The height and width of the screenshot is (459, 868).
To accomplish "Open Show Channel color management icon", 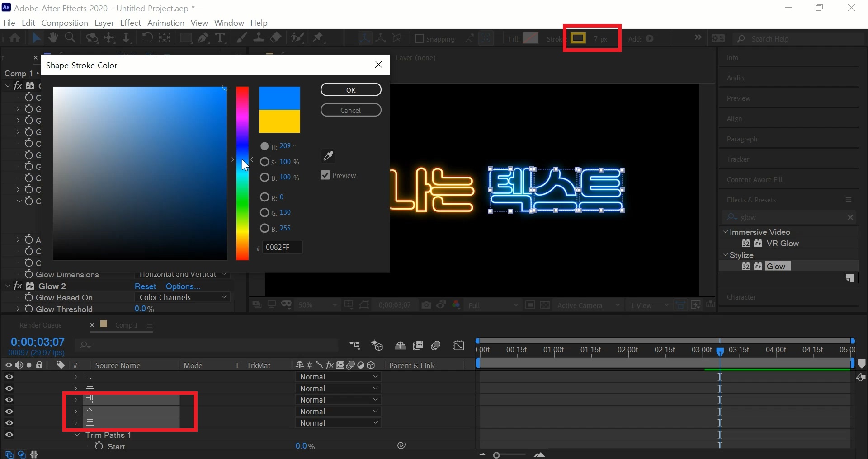I will click(456, 305).
